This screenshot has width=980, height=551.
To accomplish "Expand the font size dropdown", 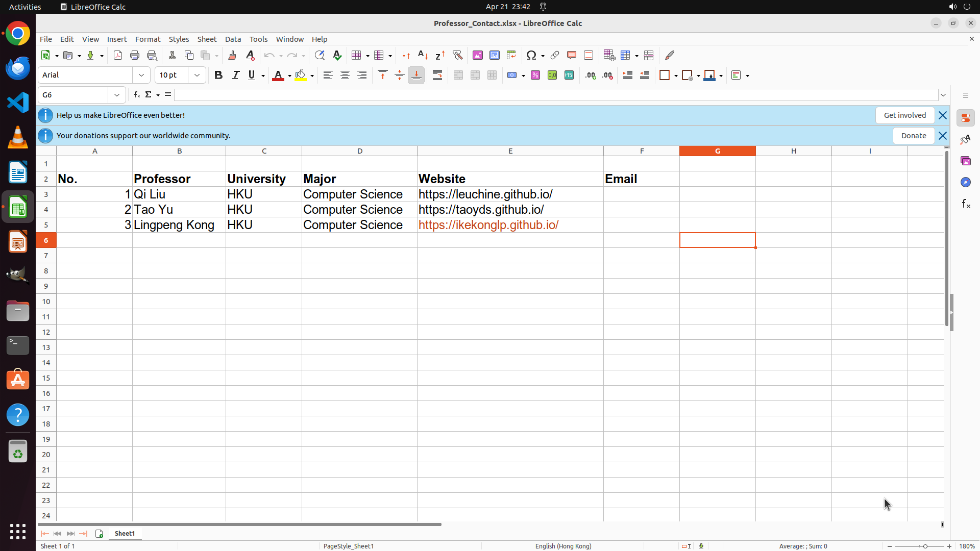I will (197, 76).
